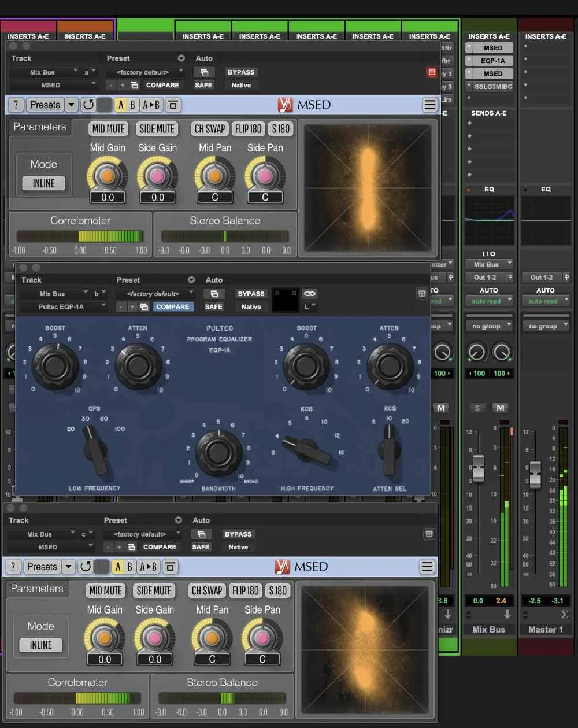The width and height of the screenshot is (578, 728).
Task: Click the link channels icon in EQP-1A header
Action: (310, 294)
